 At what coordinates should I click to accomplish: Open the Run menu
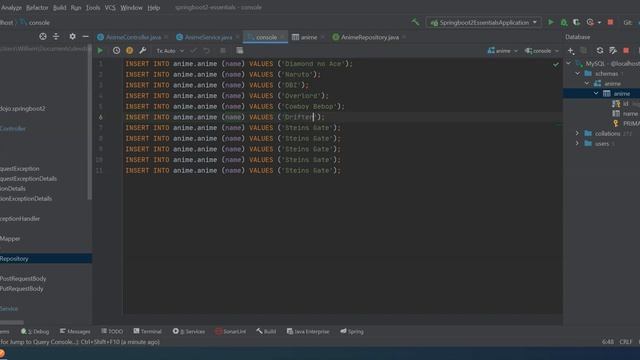[x=76, y=7]
